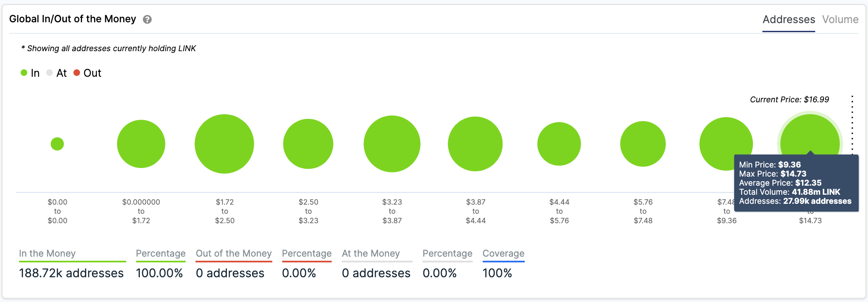Click the Out of the Money label
Viewport: 868px width, 302px height.
tap(234, 253)
